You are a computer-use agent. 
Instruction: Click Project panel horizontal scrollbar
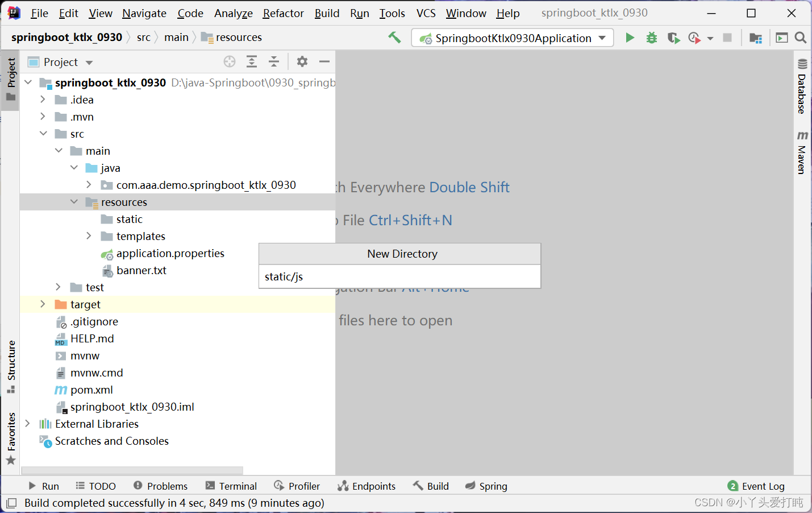(x=132, y=470)
